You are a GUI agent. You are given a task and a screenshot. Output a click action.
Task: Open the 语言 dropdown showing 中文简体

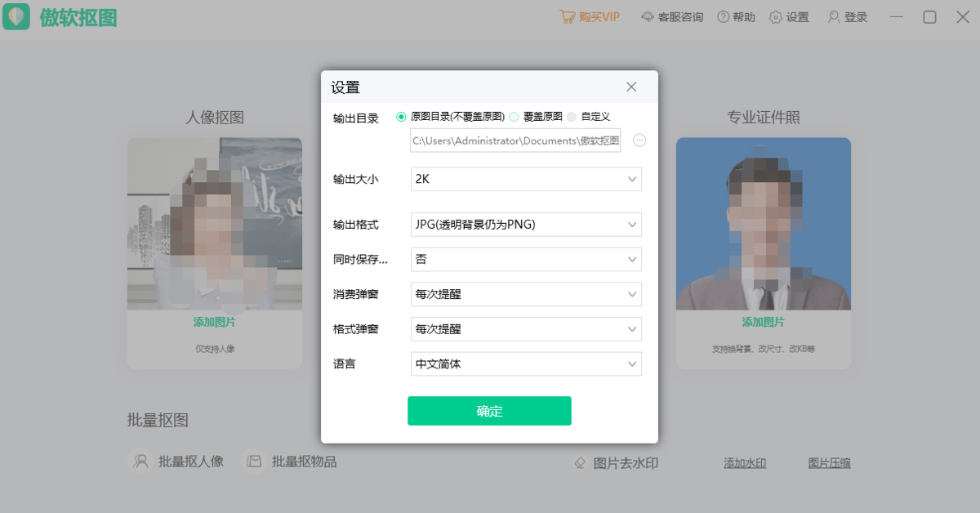point(526,364)
